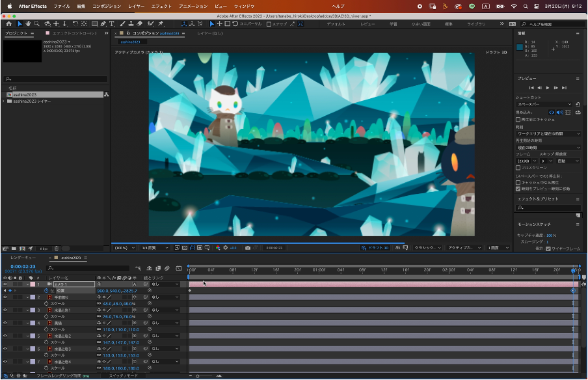The height and width of the screenshot is (380, 588).
Task: Enable フルスクリーン checkbox
Action: (518, 168)
